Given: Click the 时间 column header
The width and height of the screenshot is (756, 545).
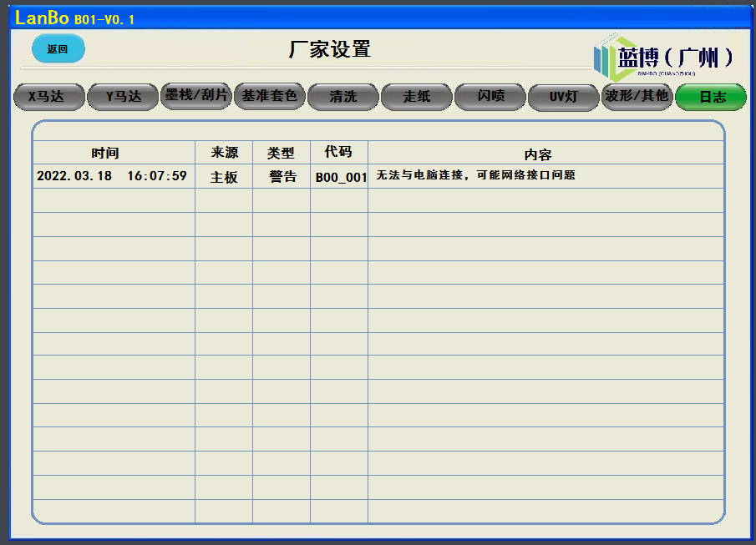Looking at the screenshot, I should click(x=105, y=154).
